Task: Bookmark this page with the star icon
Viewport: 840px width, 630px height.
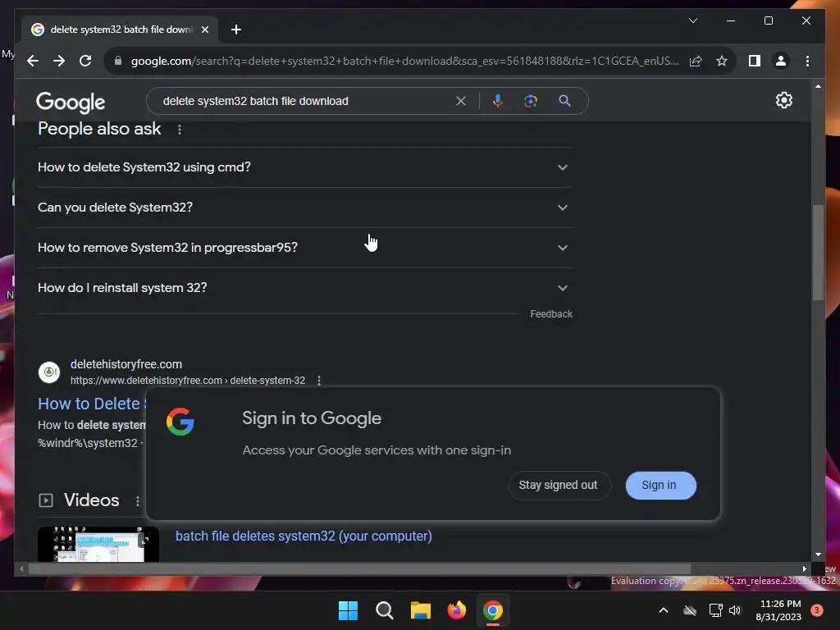Action: 722,61
